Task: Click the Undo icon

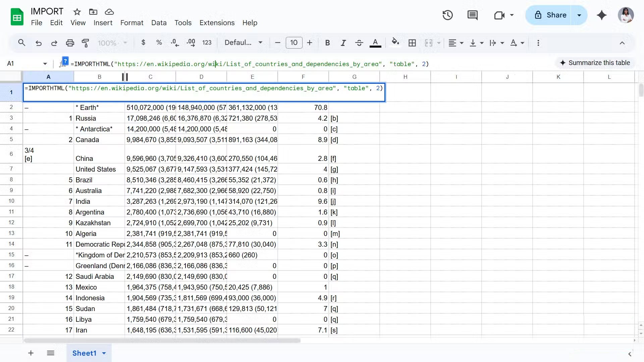Action: pos(39,43)
